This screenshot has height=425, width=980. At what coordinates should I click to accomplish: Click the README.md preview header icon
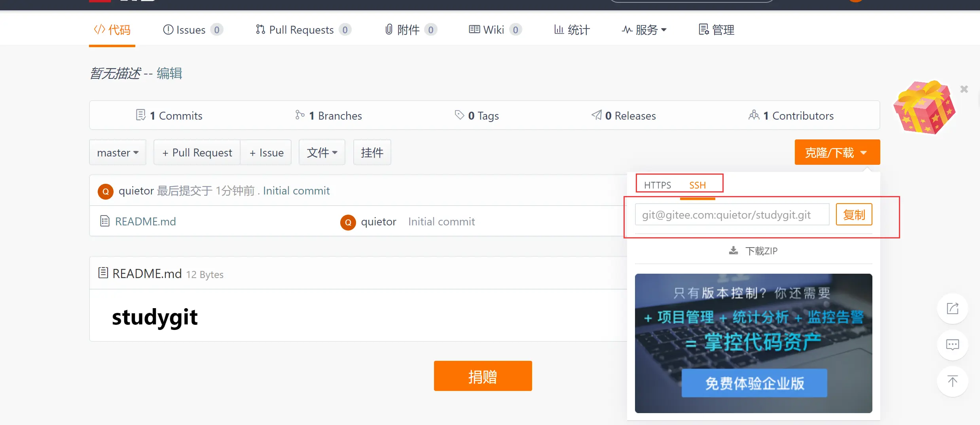103,273
